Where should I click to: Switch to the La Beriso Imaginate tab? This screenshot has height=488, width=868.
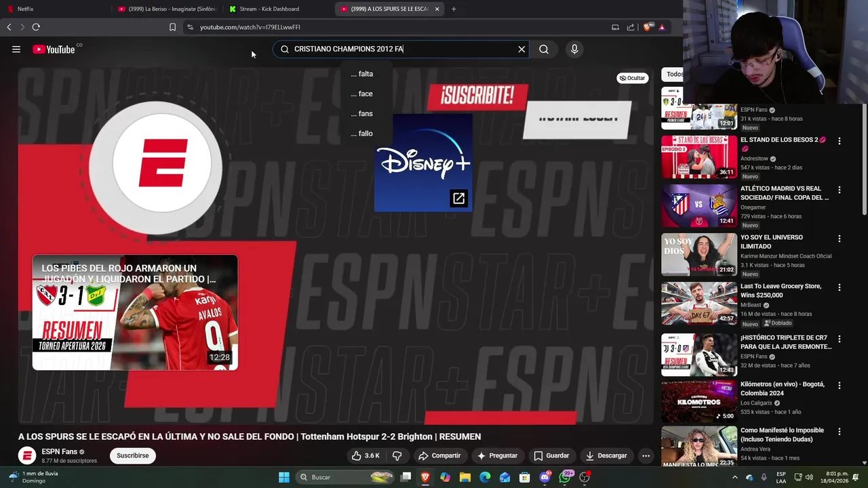coord(167,9)
